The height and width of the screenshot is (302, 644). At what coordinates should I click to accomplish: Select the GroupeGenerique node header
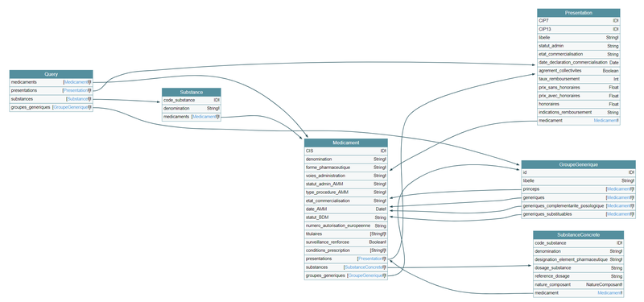[578, 164]
